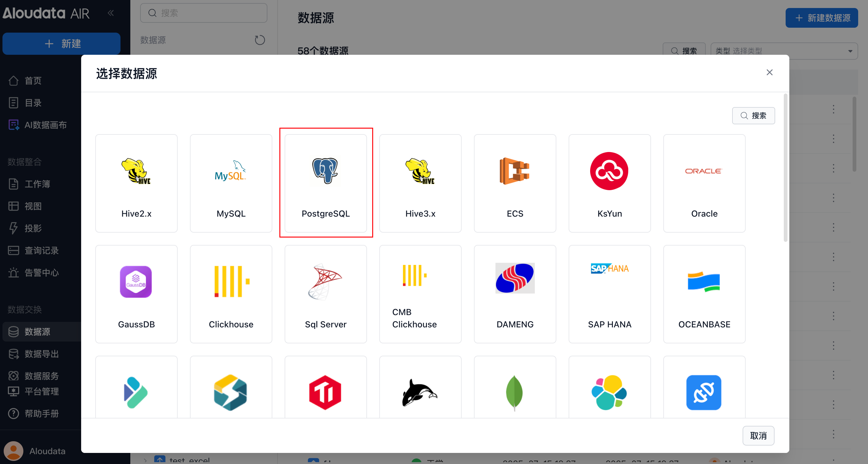Pick the Hive2.x data source
This screenshot has width=868, height=464.
pyautogui.click(x=136, y=183)
